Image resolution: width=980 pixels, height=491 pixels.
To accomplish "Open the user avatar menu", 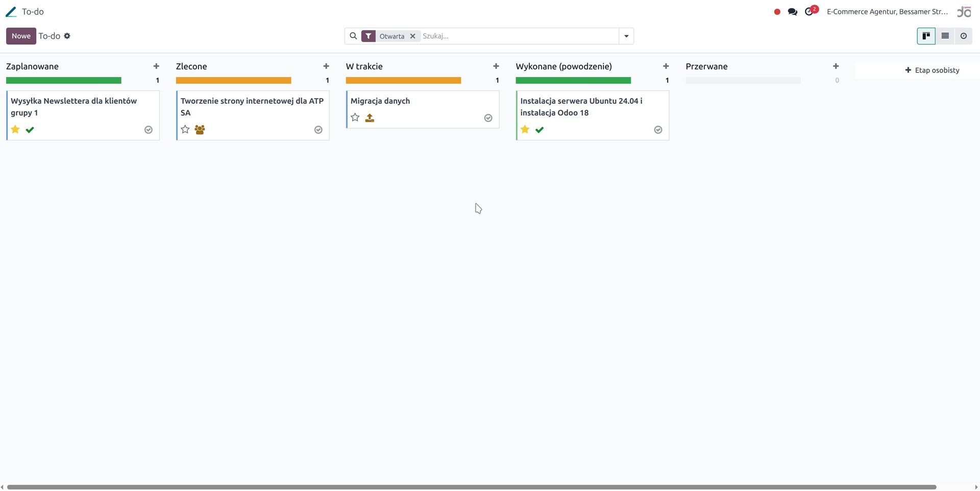I will click(964, 12).
